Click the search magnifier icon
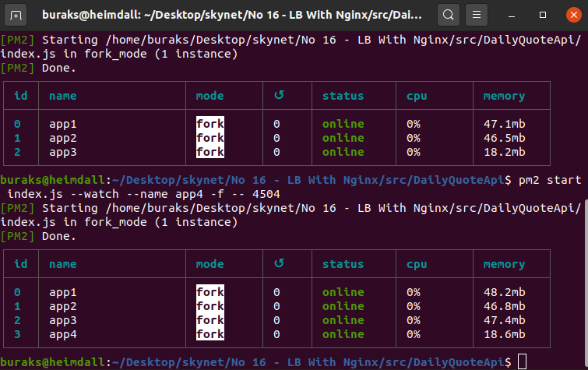This screenshot has width=588, height=370. 448,15
